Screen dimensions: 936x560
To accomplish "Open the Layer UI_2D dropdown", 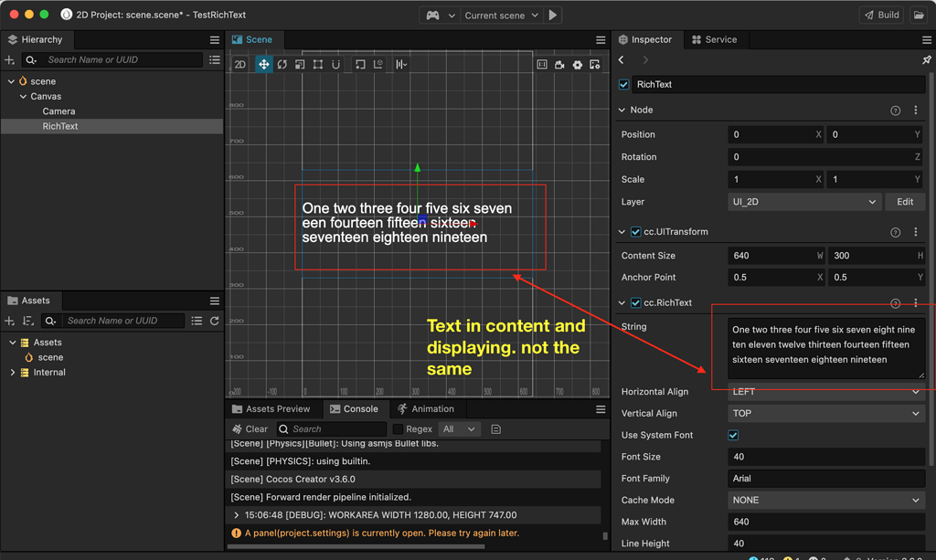I will [803, 202].
